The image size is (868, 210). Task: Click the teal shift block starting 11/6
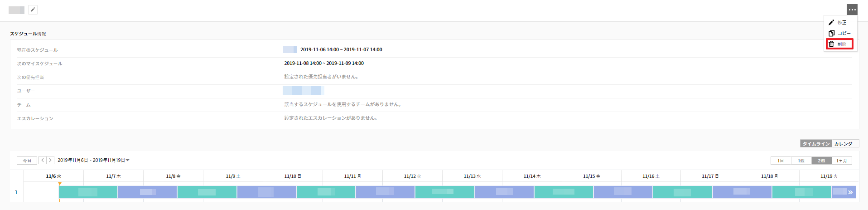point(88,192)
